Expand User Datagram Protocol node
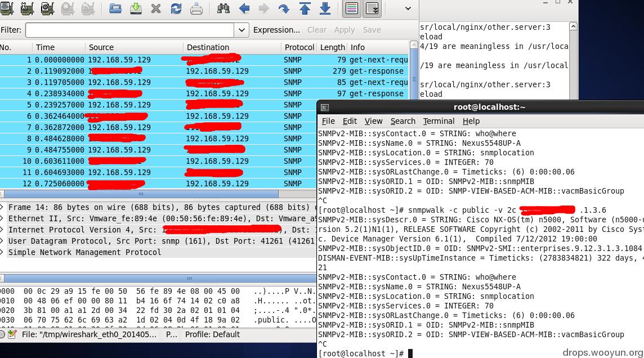This screenshot has height=358, width=644. point(2,241)
